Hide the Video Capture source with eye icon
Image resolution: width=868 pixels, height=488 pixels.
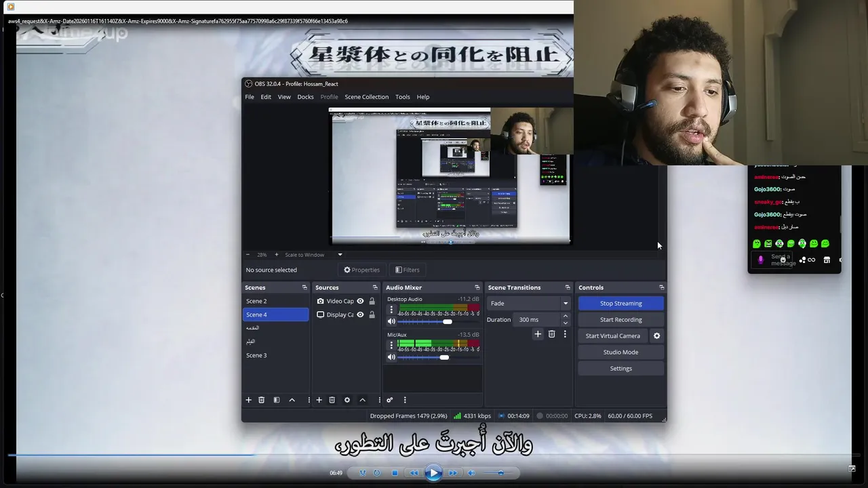(x=360, y=301)
